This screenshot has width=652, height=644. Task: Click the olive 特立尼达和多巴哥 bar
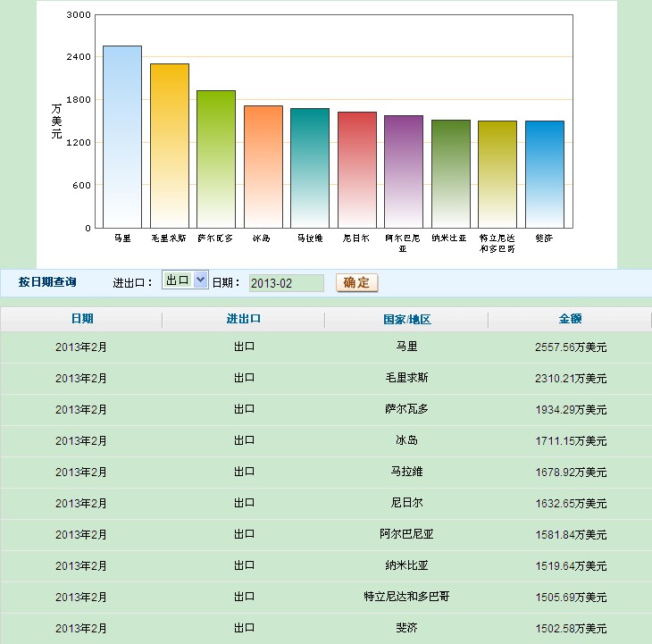coord(497,174)
